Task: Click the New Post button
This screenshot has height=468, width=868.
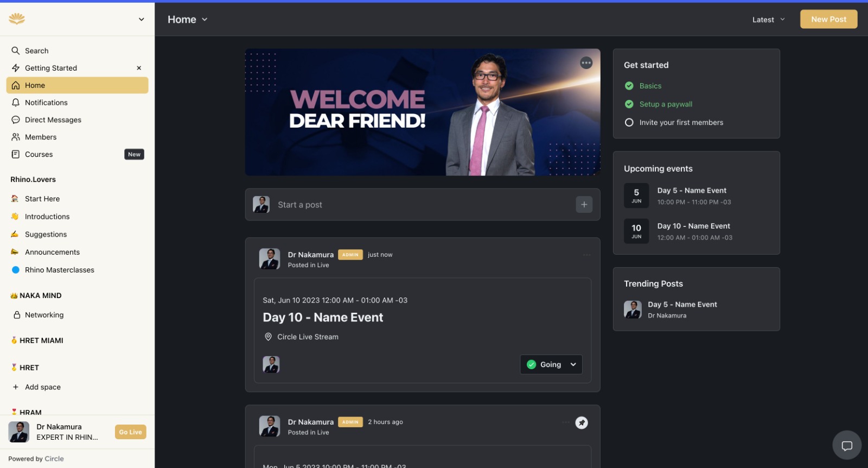Action: point(828,19)
